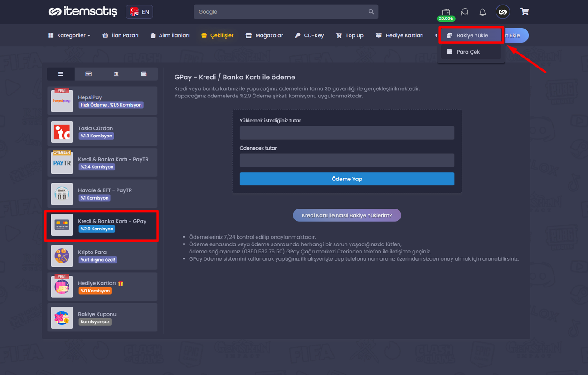Open the messages chat icon

[464, 12]
